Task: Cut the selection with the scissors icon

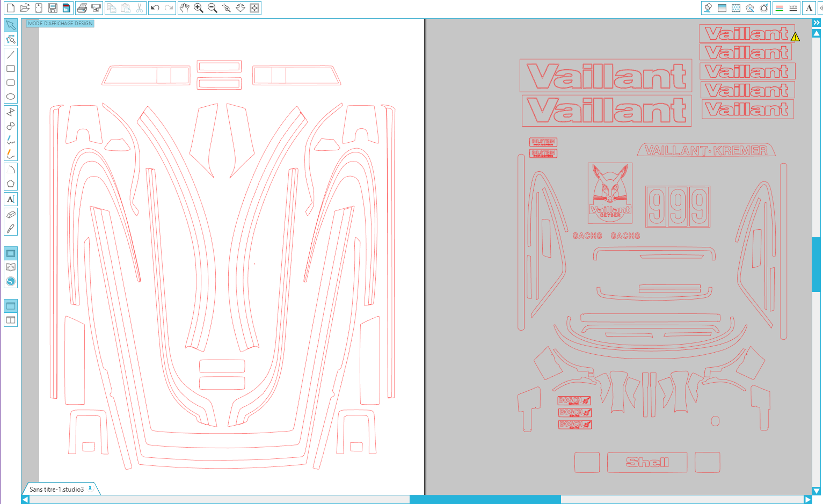Action: [140, 8]
